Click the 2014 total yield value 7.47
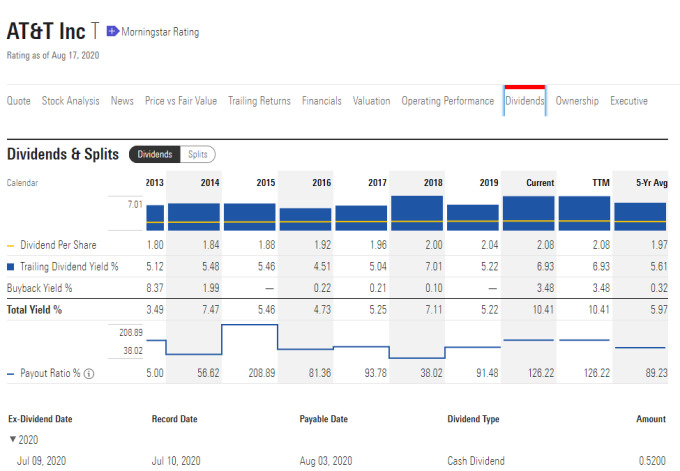The image size is (680, 471). pos(210,310)
